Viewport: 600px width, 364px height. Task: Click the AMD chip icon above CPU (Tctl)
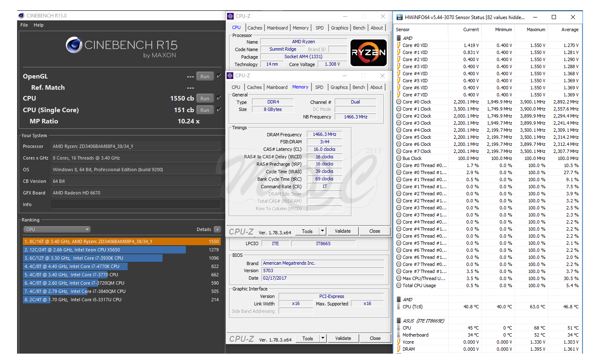(399, 300)
